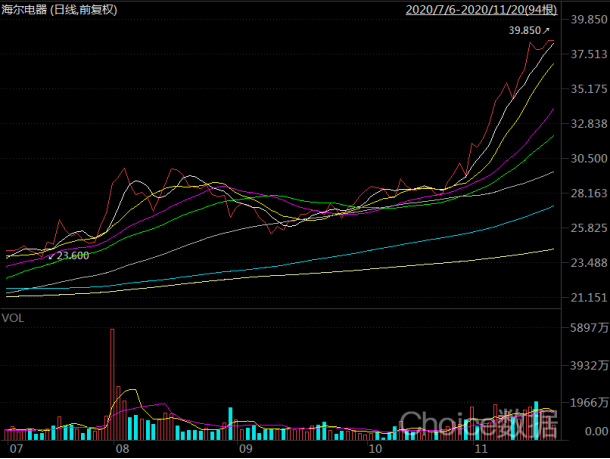Click the 30.500 price axis label
The image size is (610, 459).
point(589,158)
